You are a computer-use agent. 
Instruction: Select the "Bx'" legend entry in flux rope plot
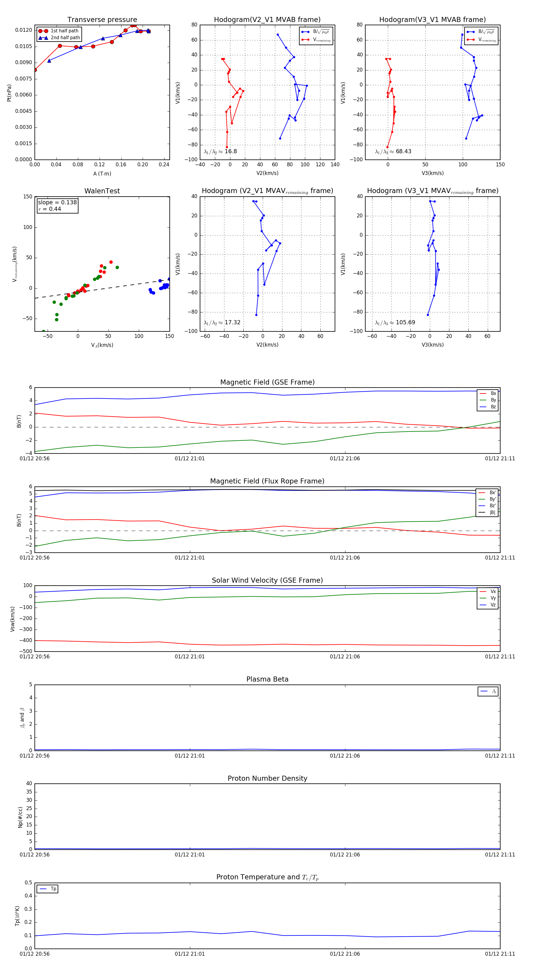click(x=487, y=492)
